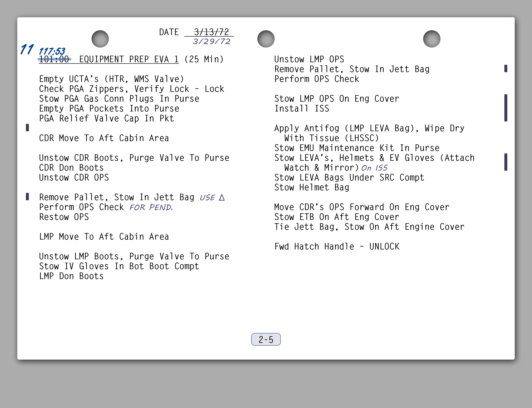Click the FOR PEND. handwritten note
The width and height of the screenshot is (532, 408).
pos(151,207)
